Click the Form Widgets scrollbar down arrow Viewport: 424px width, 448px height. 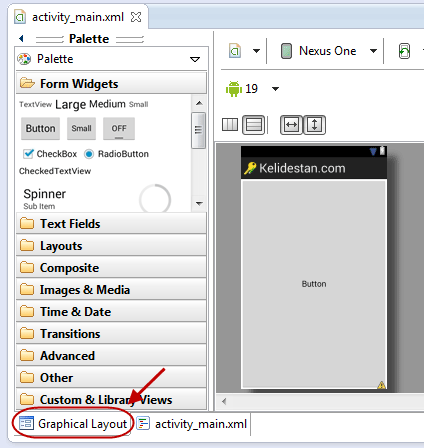199,203
